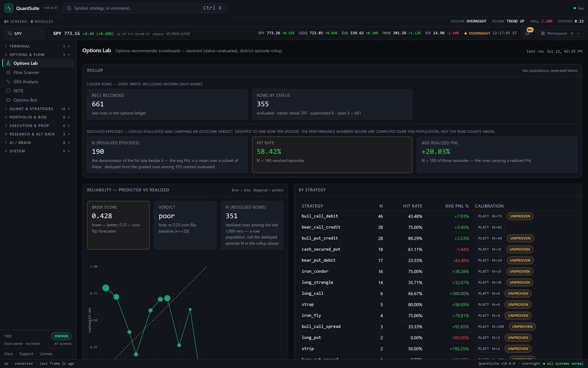Click the bull_put_credit strategy name

point(320,238)
